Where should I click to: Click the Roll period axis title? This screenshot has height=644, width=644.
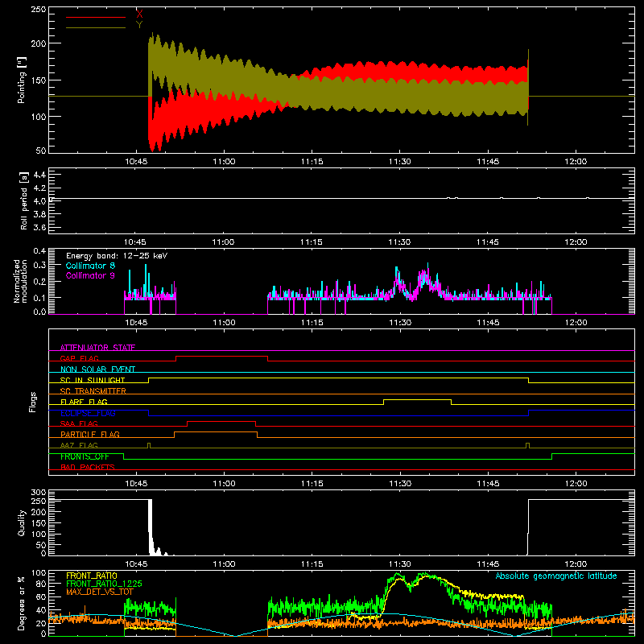click(24, 200)
